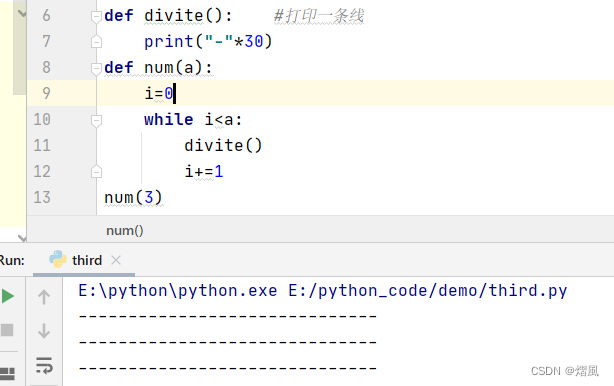Collapse the def divite() fold marker on line 6

96,16
